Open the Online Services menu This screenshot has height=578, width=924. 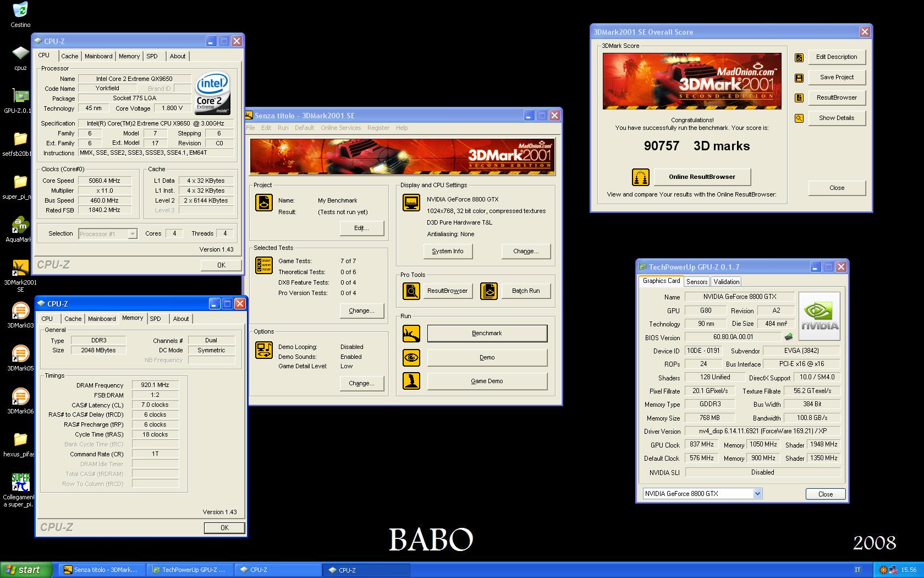pyautogui.click(x=341, y=128)
